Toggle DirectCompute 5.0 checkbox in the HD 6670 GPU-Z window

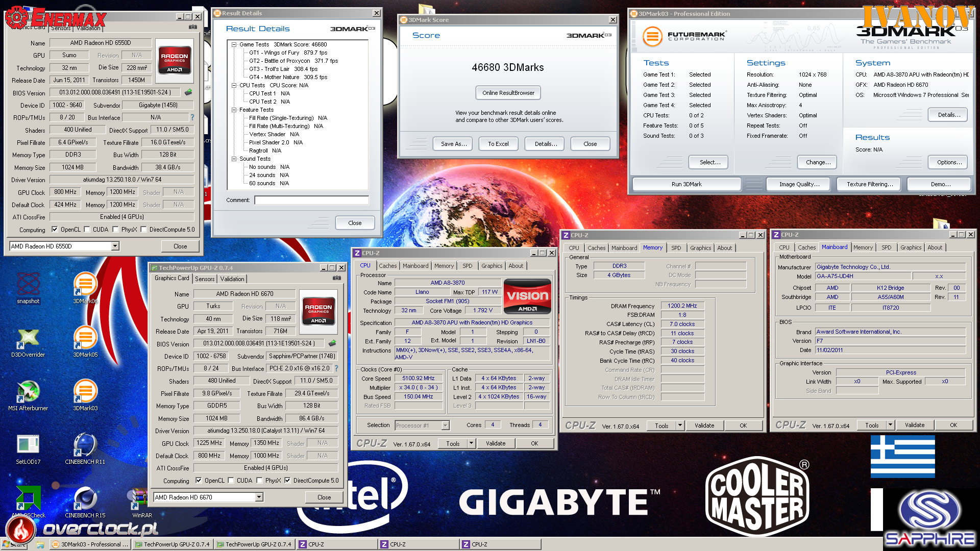tap(288, 481)
